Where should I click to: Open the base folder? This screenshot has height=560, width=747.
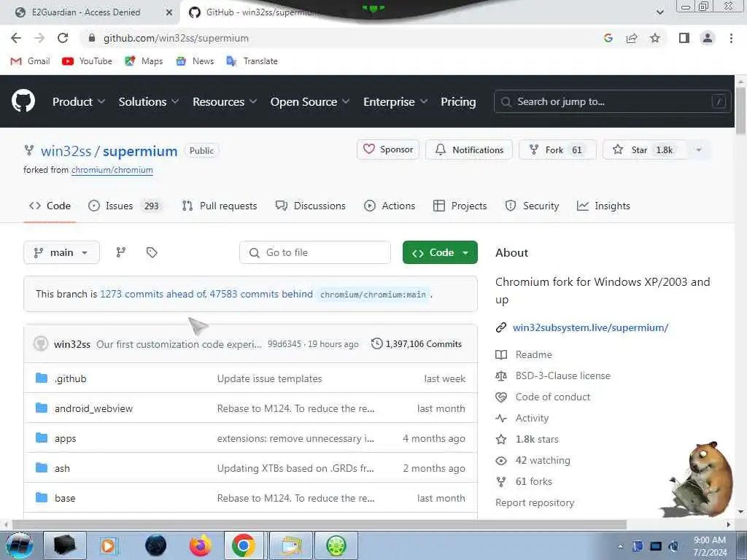click(65, 498)
